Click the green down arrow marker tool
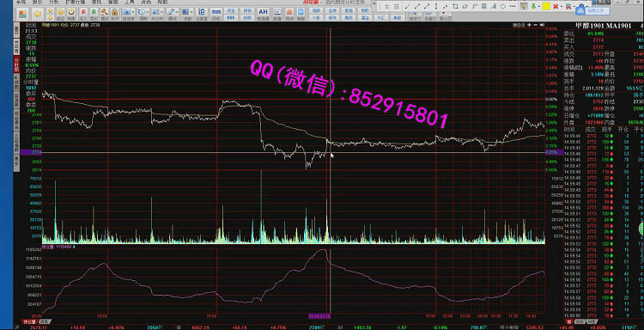 [533, 7]
